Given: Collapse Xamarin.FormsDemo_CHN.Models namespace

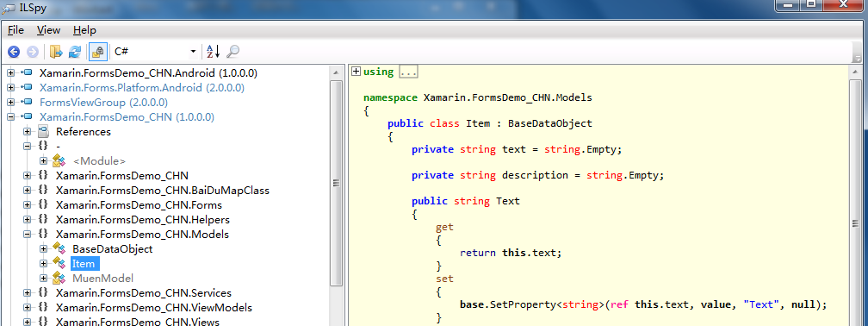Looking at the screenshot, I should click(x=27, y=234).
